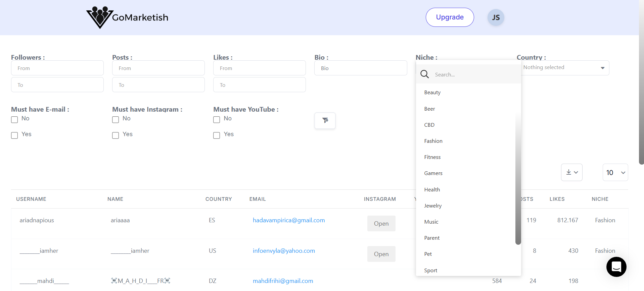Click the value 584 in mahdi row

click(x=497, y=281)
